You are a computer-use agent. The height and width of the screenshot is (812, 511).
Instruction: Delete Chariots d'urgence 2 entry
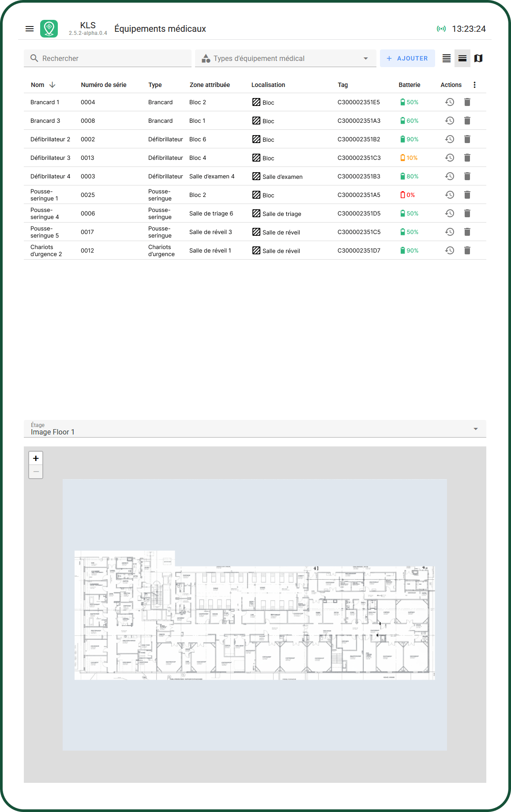click(x=467, y=250)
